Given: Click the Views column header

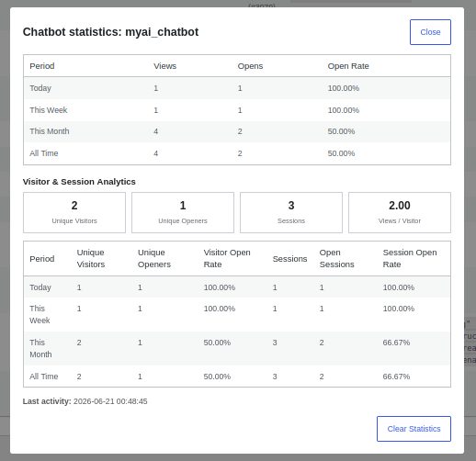Looking at the screenshot, I should 164,66.
